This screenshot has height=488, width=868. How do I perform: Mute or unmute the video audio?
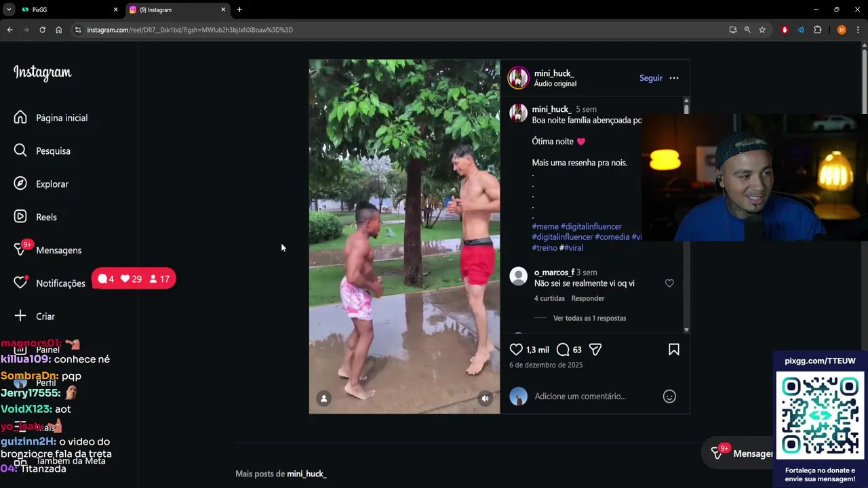pos(485,399)
